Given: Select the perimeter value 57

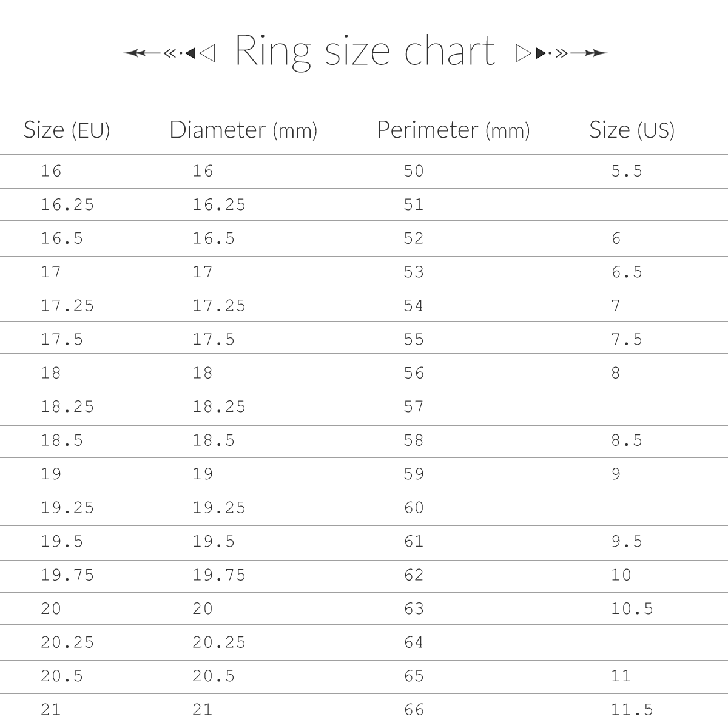Looking at the screenshot, I should [414, 406].
